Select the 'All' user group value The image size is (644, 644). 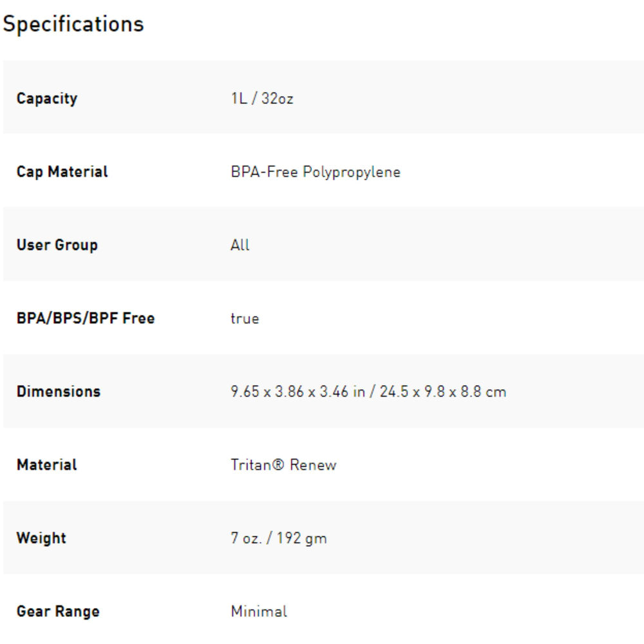point(240,245)
